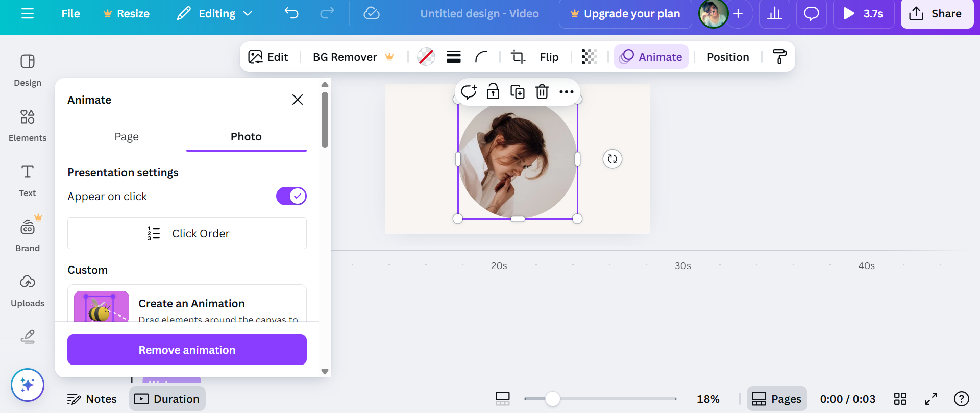Adjust corner rounding icon
This screenshot has height=413, width=980.
481,57
